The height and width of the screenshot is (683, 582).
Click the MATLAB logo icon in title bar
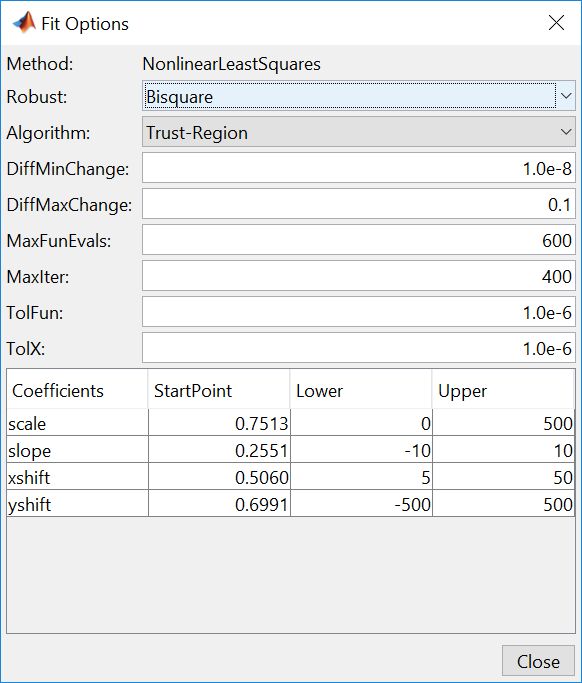24,23
